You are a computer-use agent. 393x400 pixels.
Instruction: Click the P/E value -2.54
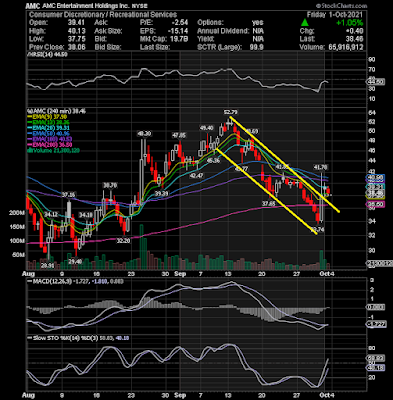pos(179,23)
